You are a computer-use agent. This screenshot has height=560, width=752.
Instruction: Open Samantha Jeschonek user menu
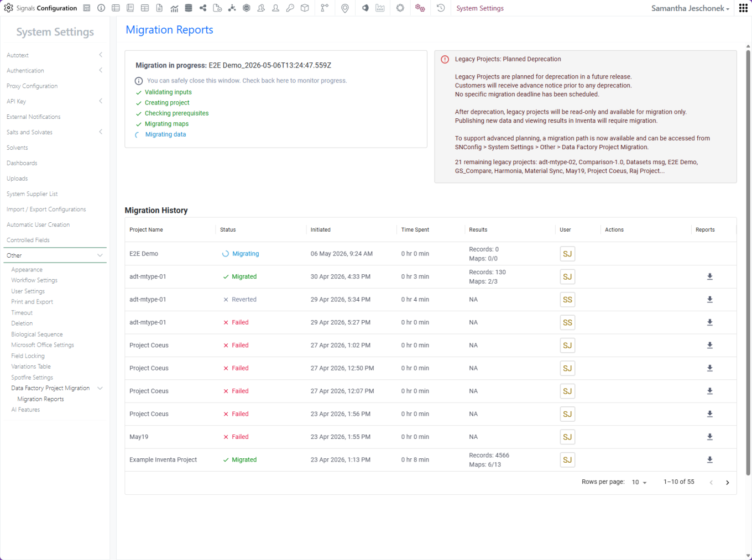coord(691,8)
